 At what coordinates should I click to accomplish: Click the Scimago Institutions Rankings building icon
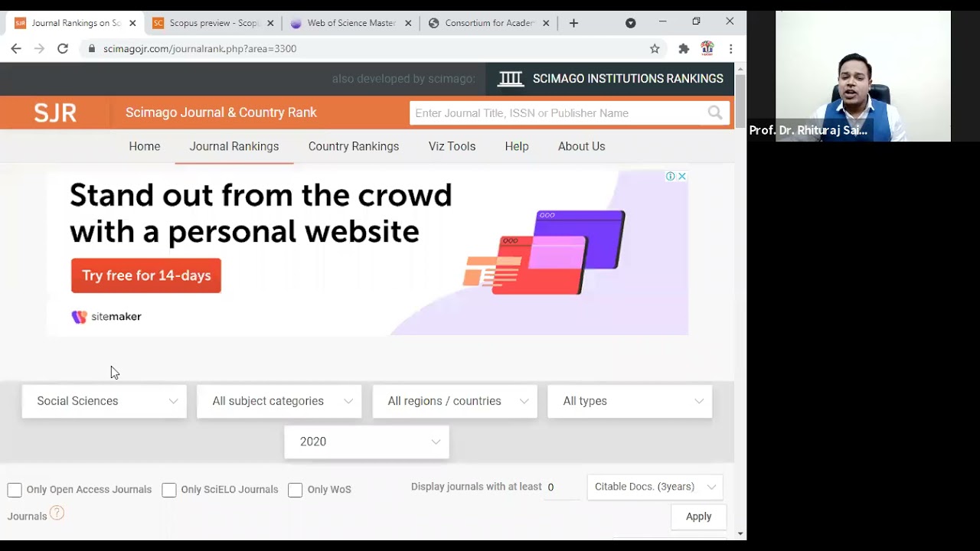pos(511,78)
